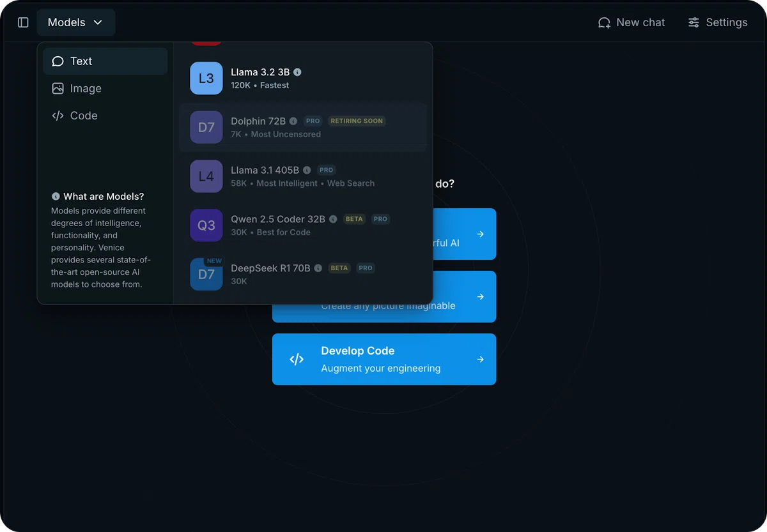
Task: Select the Dolphin 72B model entry
Action: coord(303,127)
